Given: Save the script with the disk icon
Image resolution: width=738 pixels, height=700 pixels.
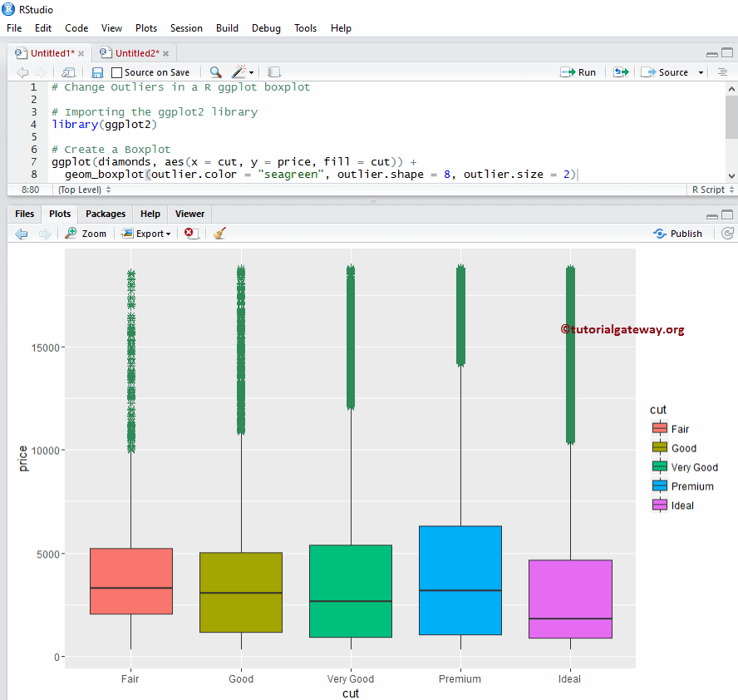Looking at the screenshot, I should click(x=97, y=72).
